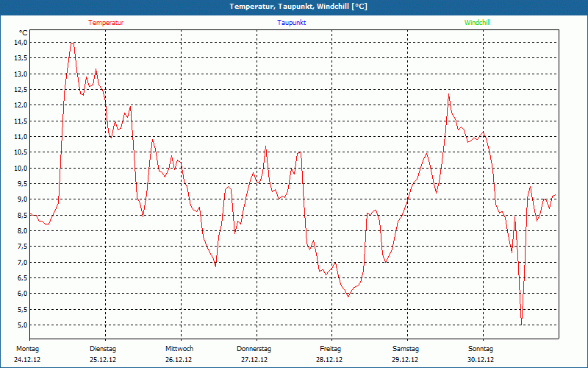The image size is (588, 368).
Task: Click the 5,5 y-axis value
Action: pyautogui.click(x=23, y=309)
